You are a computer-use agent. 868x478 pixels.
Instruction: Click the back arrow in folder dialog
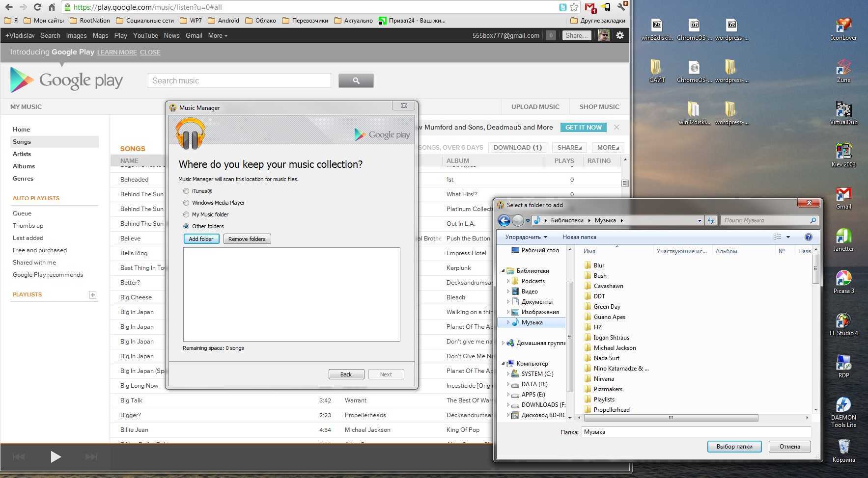click(x=504, y=220)
